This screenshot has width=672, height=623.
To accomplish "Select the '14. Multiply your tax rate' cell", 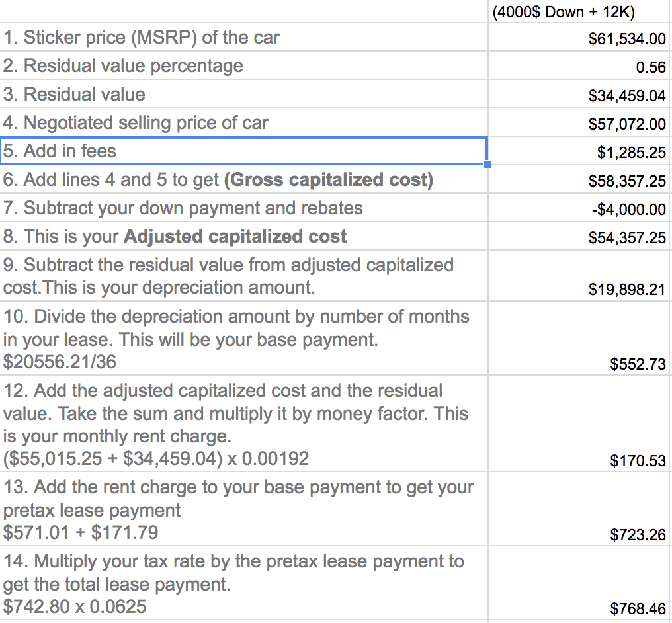I will [x=244, y=583].
